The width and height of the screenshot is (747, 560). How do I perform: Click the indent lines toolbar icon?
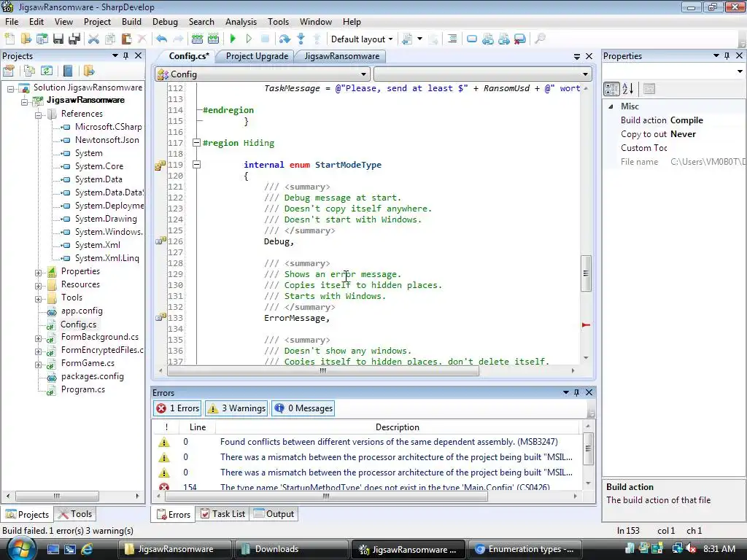452,39
